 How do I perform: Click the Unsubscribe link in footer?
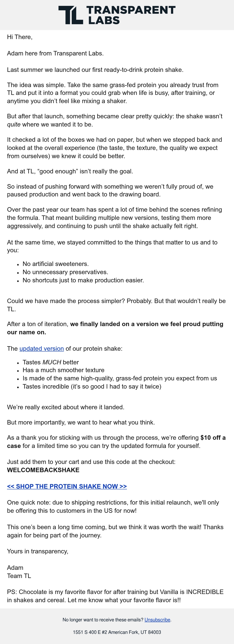[157, 620]
